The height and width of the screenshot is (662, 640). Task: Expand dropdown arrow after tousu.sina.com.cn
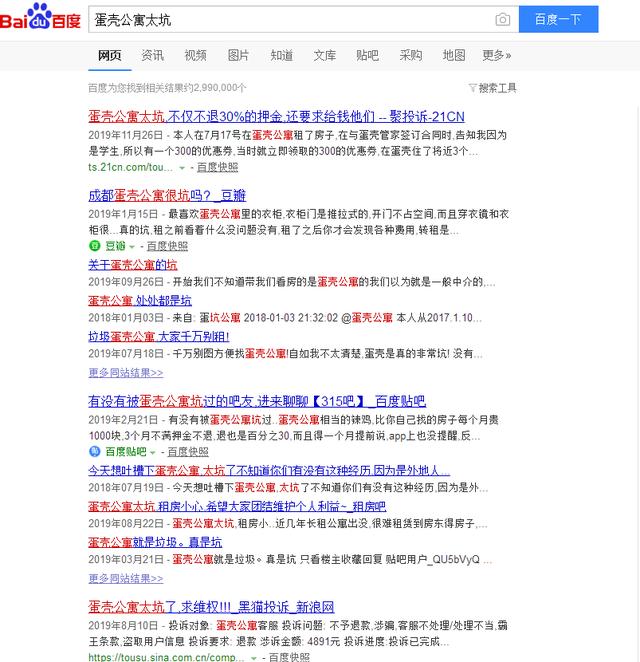tap(254, 658)
